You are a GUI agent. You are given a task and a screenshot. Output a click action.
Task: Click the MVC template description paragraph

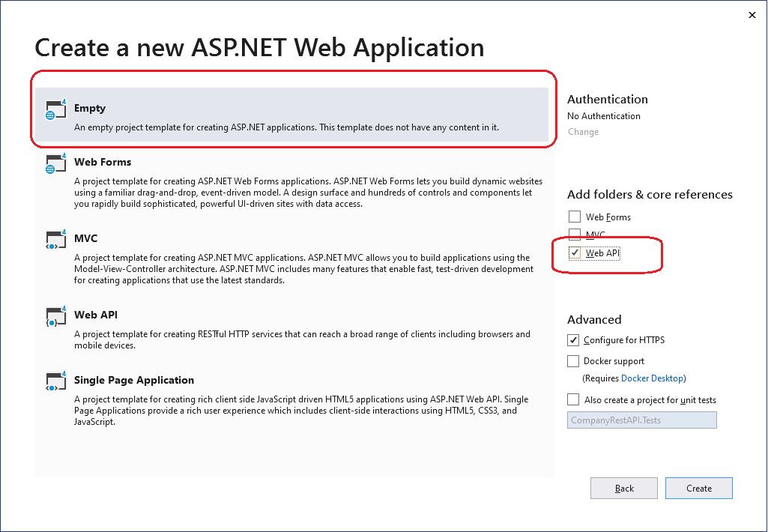[303, 269]
